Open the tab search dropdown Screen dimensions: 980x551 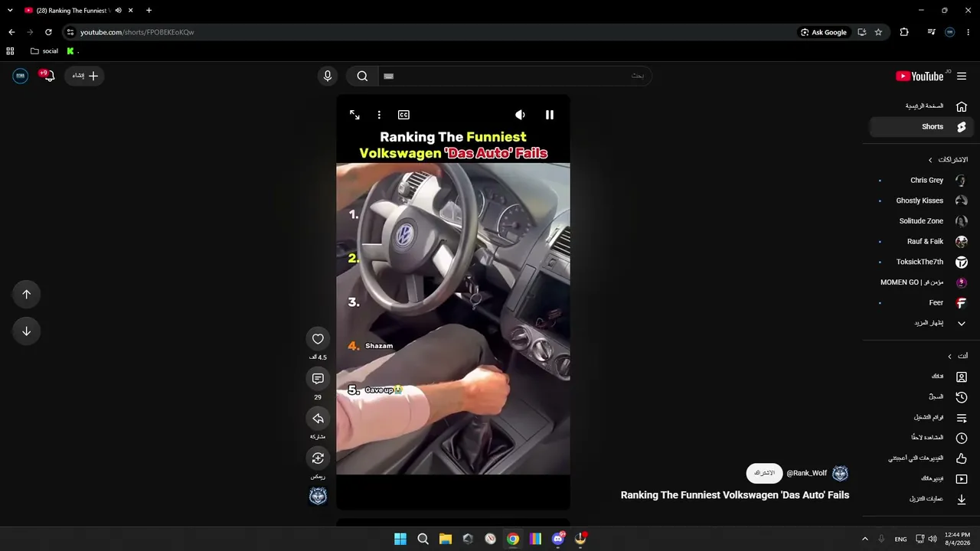click(x=10, y=11)
